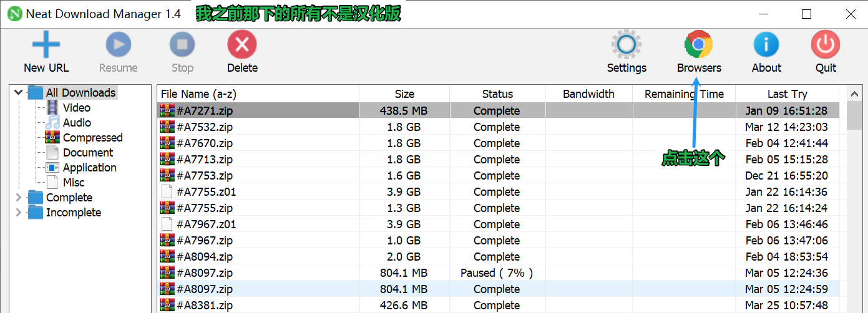This screenshot has width=868, height=313.
Task: Click the Neat Download Manager logo icon
Action: coord(14,14)
